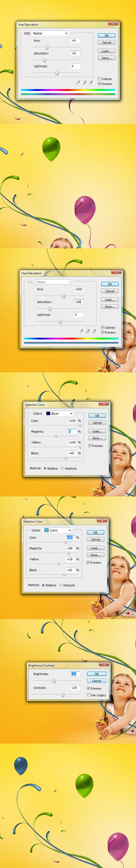Click the Magenta field in the Blues dialog
The height and width of the screenshot is (868, 136).
[72, 432]
